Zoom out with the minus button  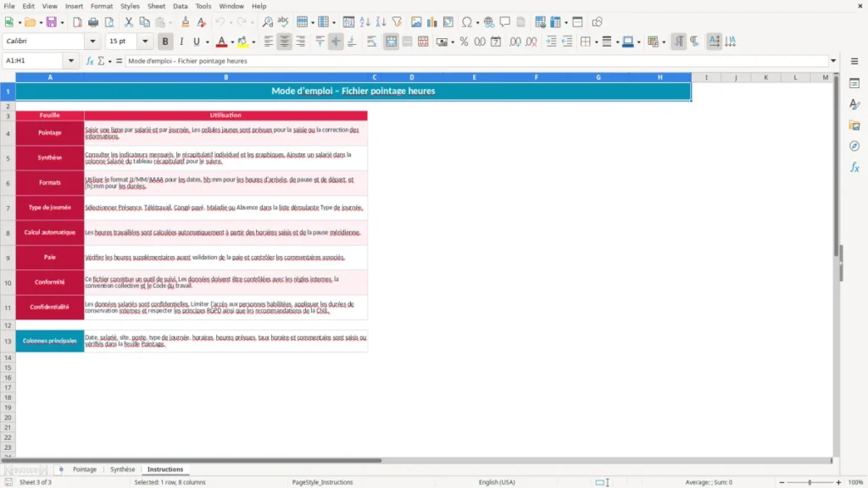pos(782,482)
